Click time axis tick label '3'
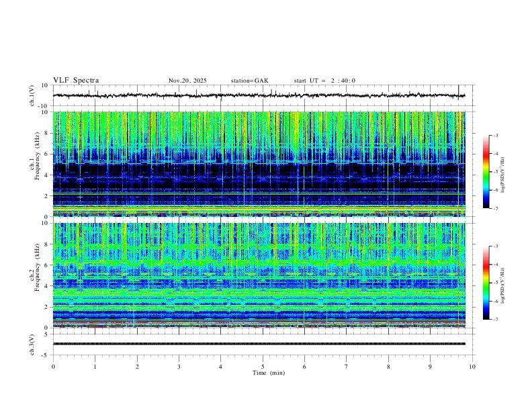The image size is (532, 411). 179,367
